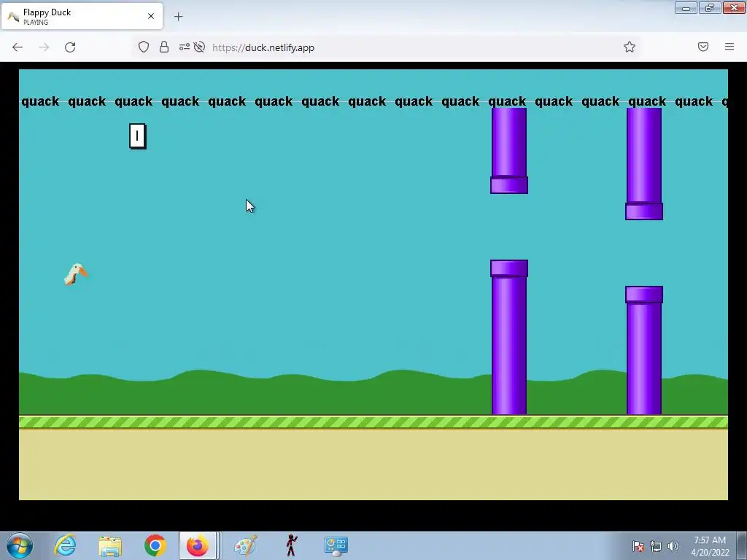Screen dimensions: 747x560
Task: Restore down the Firefox window
Action: point(710,7)
